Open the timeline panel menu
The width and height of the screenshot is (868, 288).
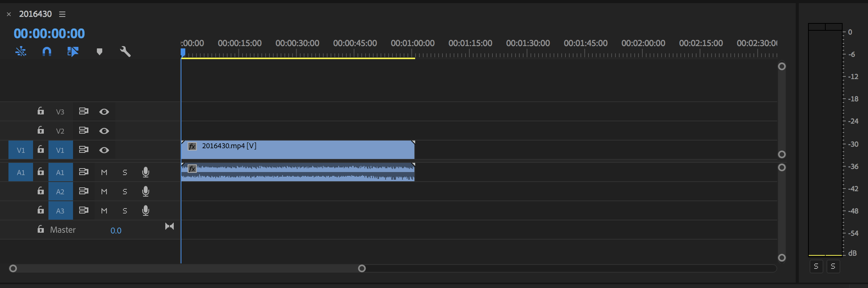pos(62,14)
